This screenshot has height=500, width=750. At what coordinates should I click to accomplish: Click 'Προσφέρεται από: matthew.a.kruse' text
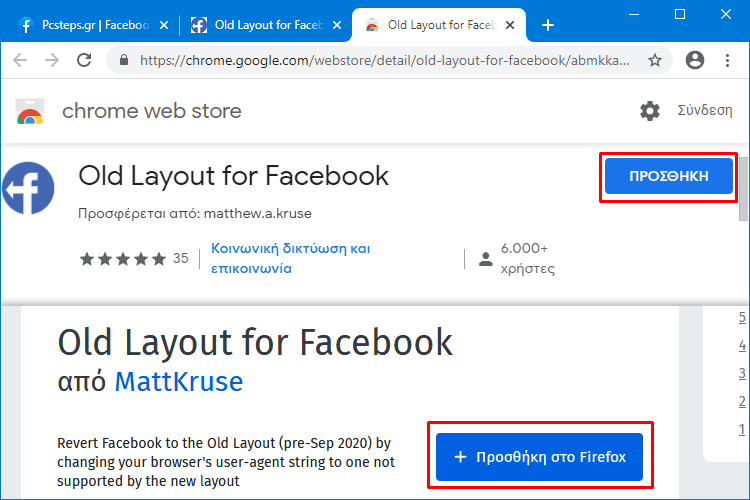195,213
